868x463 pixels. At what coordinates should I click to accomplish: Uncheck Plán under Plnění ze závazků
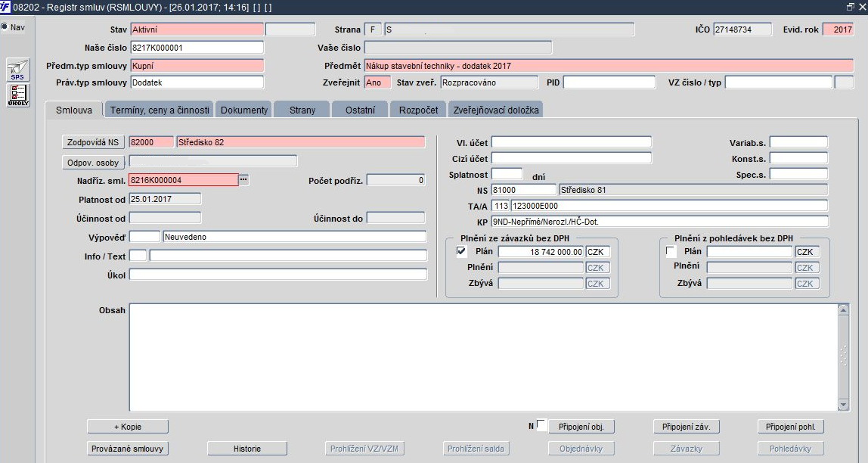[461, 251]
